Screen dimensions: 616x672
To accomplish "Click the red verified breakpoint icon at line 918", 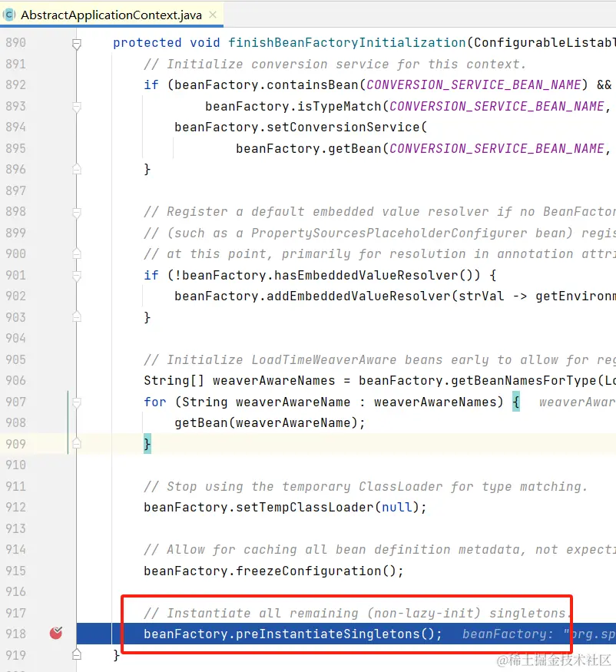I will point(55,633).
